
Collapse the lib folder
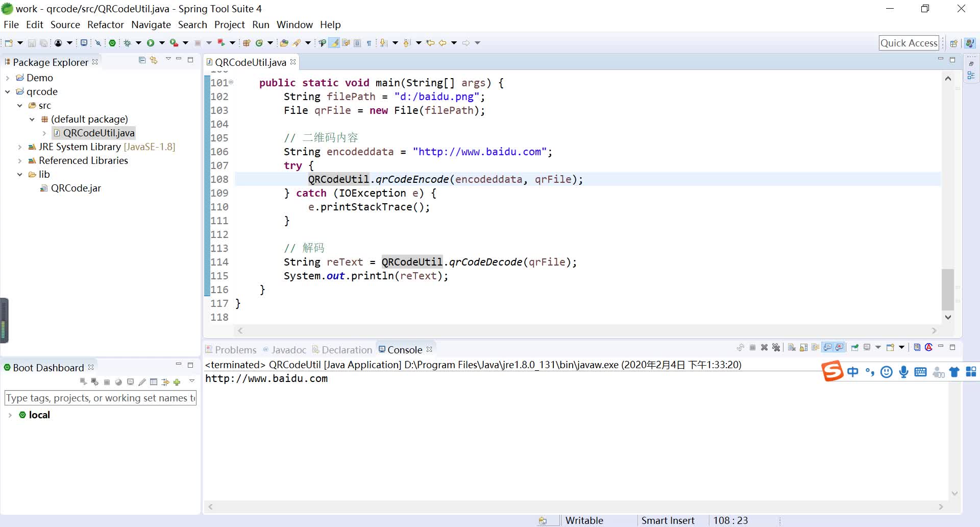point(19,175)
